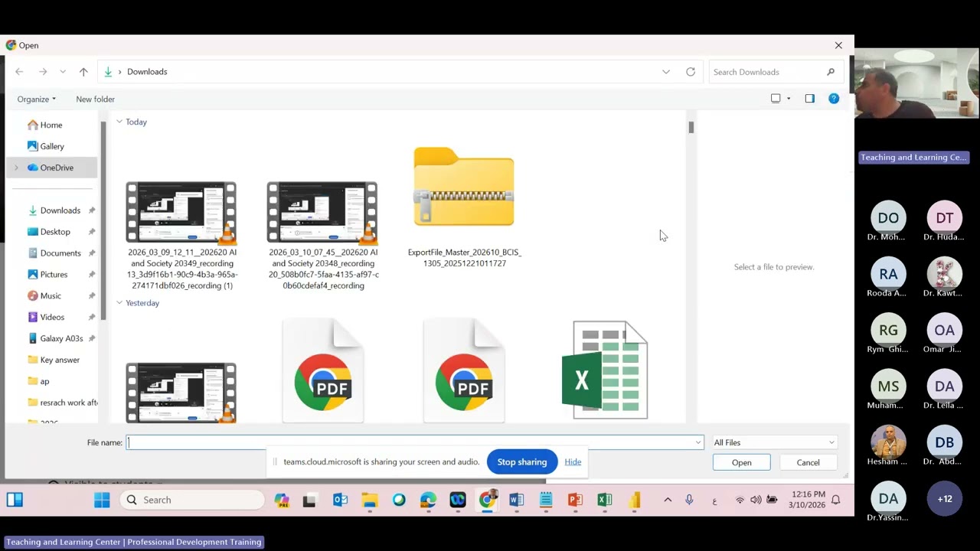
Task: Show recent locations dropdown
Action: pyautogui.click(x=63, y=72)
